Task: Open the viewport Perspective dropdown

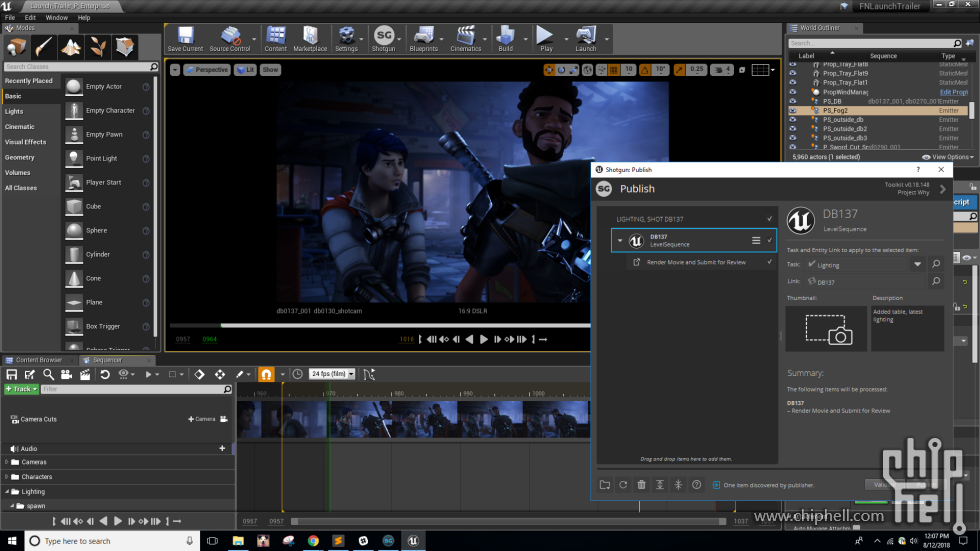Action: click(207, 70)
